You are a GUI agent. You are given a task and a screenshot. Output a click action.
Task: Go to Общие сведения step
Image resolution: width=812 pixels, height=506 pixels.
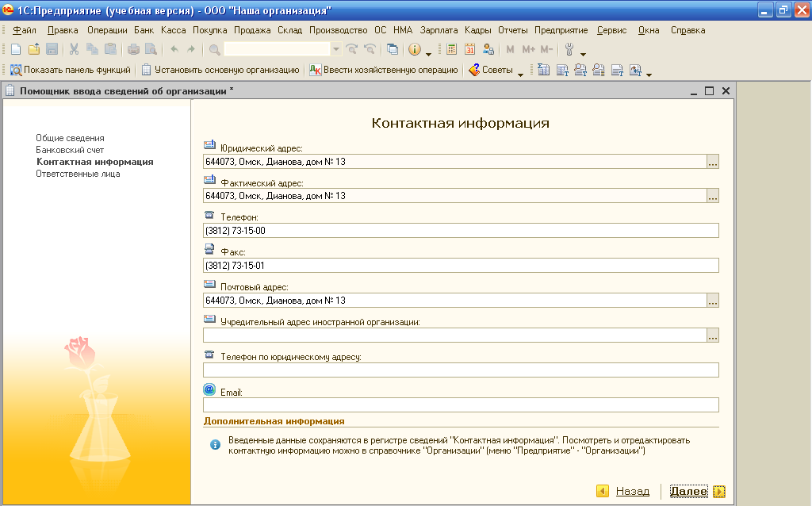click(70, 138)
